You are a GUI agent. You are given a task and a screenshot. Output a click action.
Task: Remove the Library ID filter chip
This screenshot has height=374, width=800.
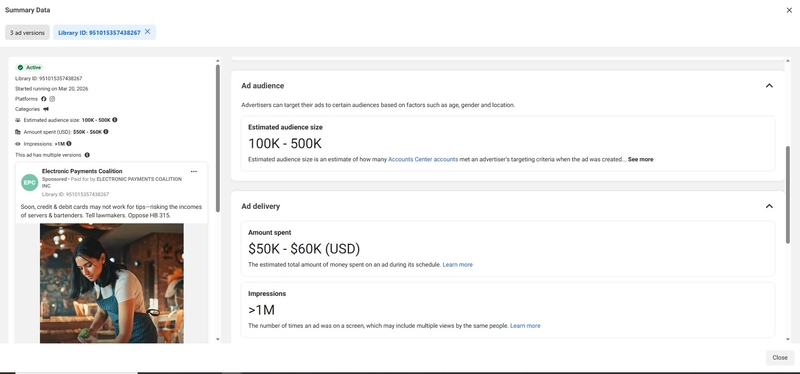point(147,32)
